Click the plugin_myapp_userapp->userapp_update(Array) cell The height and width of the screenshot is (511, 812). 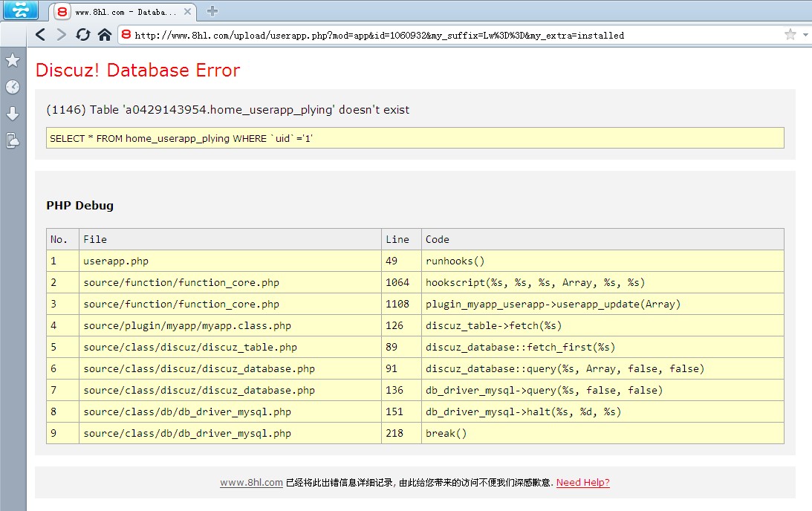point(602,304)
